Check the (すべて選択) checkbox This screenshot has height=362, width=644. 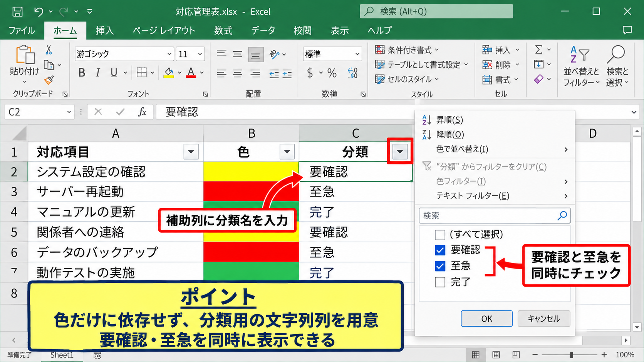tap(440, 234)
